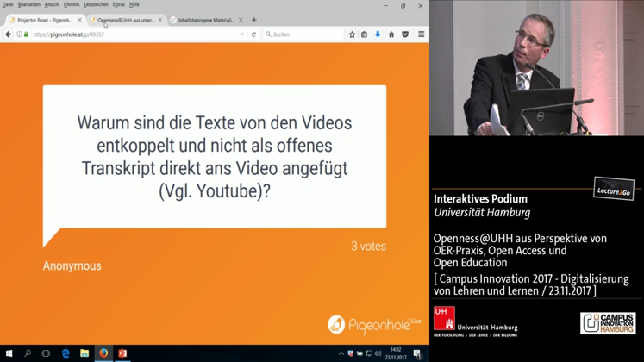Switch to the Openness@UHH tab

coord(126,20)
